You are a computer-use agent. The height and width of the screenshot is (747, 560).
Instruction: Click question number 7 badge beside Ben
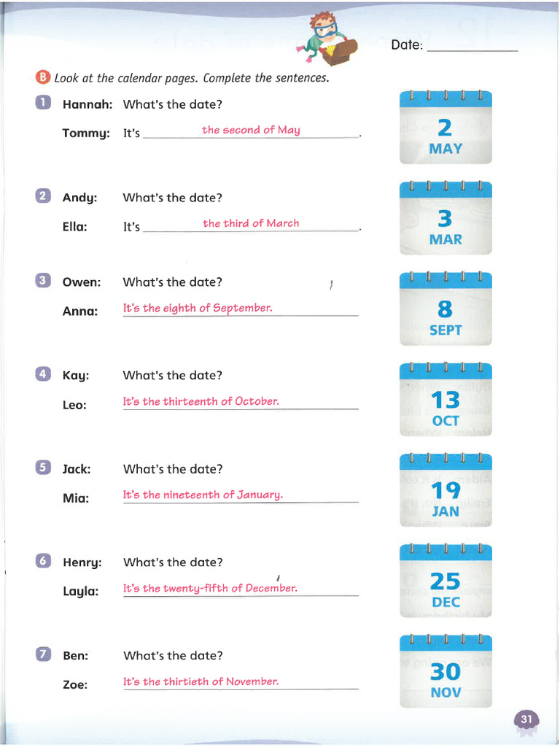click(44, 654)
